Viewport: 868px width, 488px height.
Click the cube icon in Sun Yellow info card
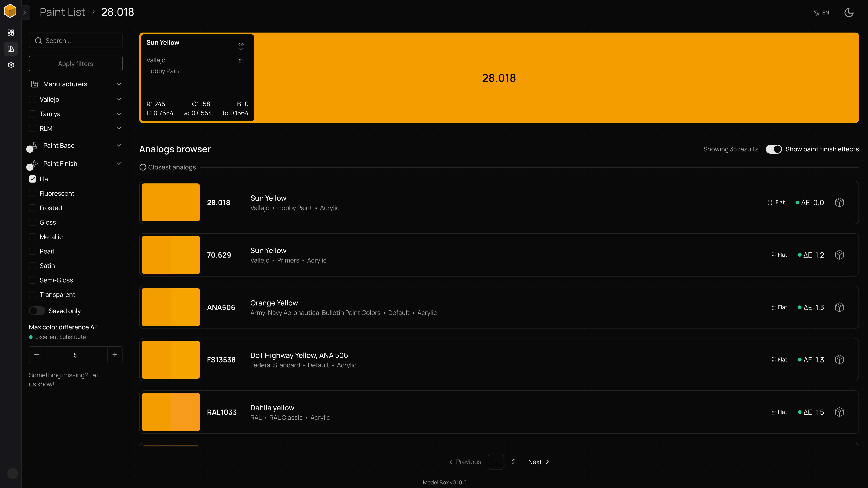pyautogui.click(x=241, y=46)
